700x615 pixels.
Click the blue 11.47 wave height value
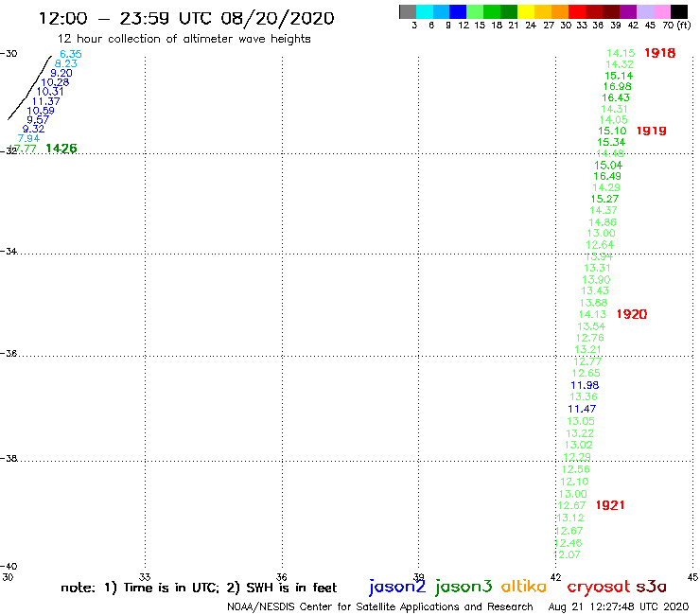point(582,409)
